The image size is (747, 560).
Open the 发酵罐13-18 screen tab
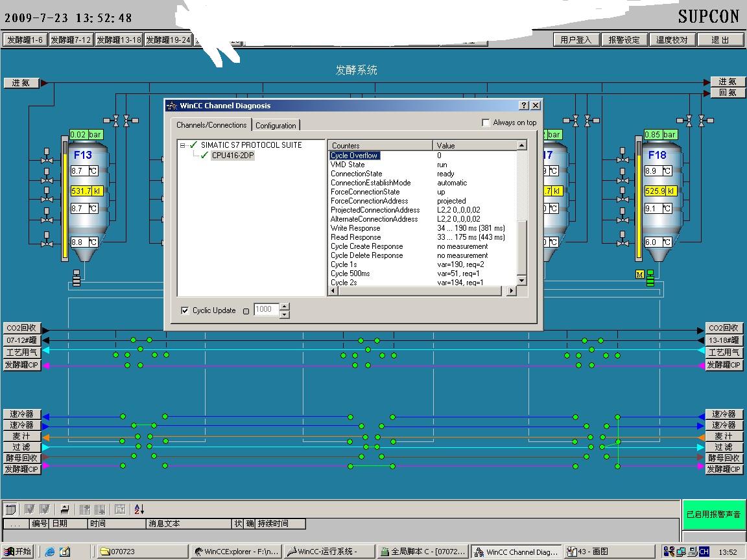[119, 40]
